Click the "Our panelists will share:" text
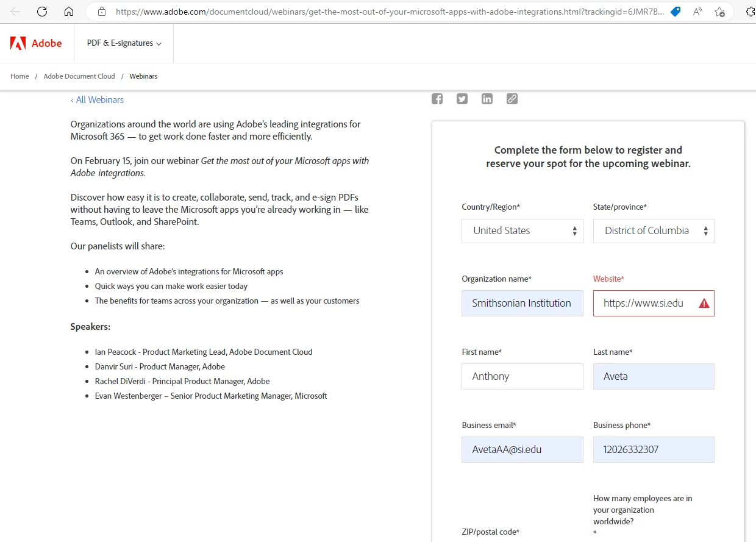This screenshot has width=756, height=542. pos(118,246)
